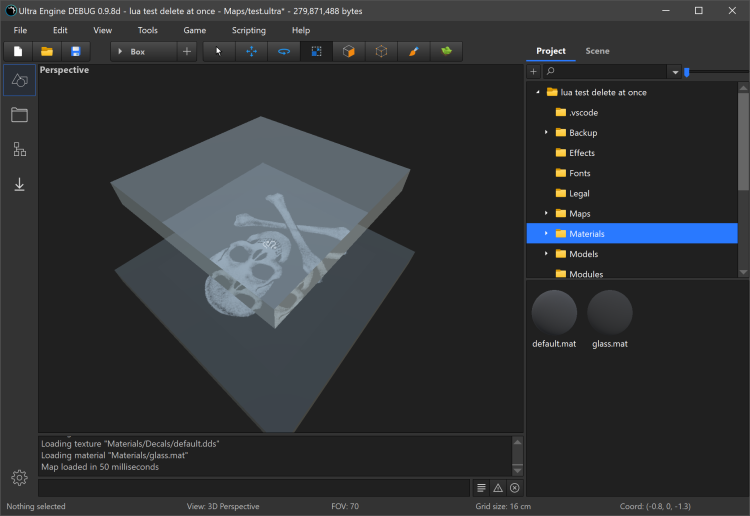Viewport: 750px width, 516px height.
Task: Click the Save file icon
Action: pos(75,51)
